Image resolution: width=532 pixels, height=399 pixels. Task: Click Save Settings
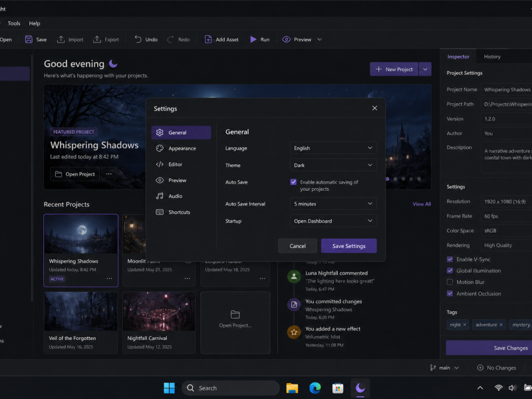click(x=348, y=246)
